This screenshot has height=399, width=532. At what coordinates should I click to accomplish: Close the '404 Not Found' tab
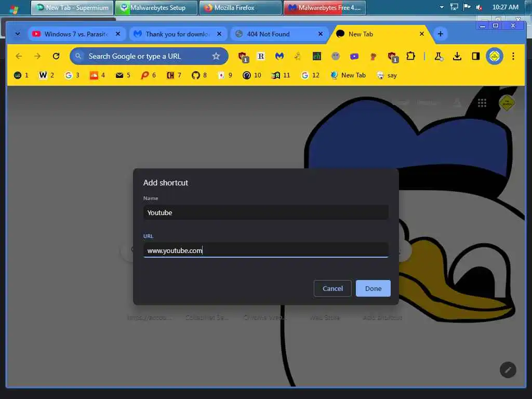click(320, 34)
